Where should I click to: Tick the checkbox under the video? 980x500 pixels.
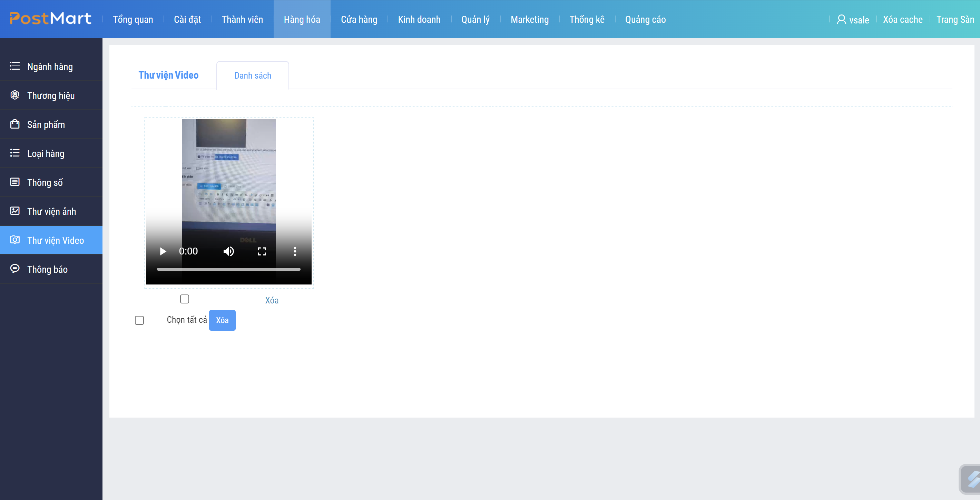[185, 299]
